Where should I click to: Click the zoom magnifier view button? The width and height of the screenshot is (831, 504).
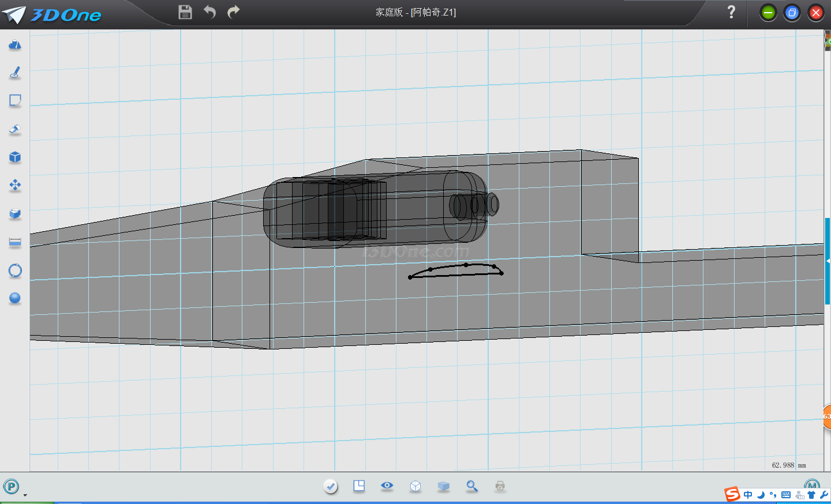(472, 486)
